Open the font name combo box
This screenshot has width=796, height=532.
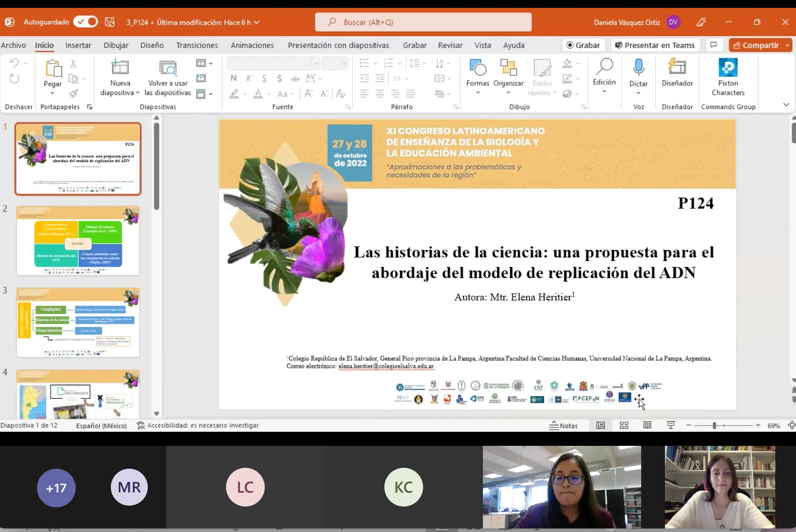tap(273, 64)
